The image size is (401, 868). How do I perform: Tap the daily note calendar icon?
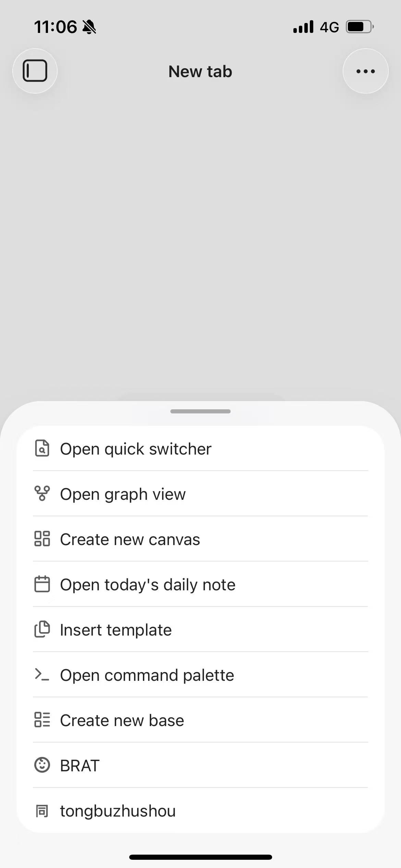42,584
